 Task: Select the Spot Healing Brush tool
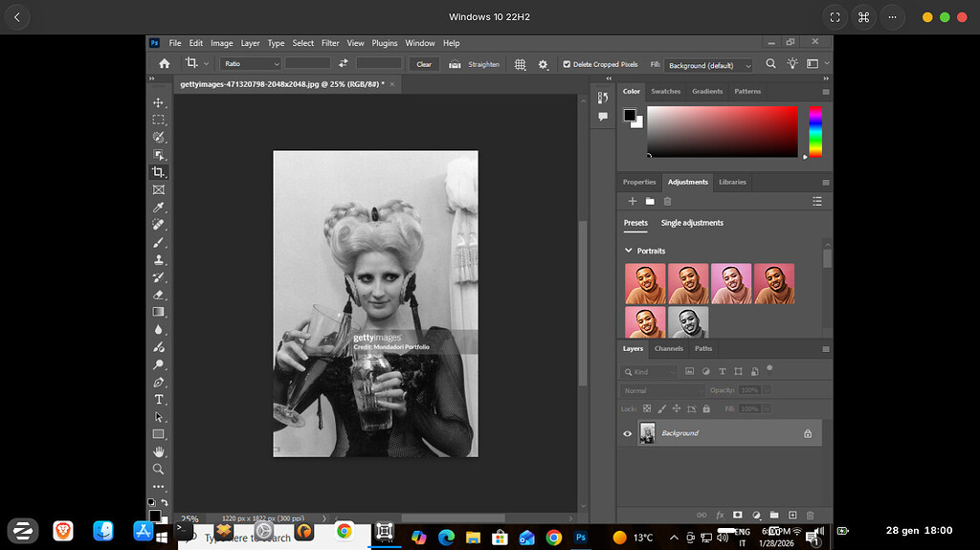(158, 225)
